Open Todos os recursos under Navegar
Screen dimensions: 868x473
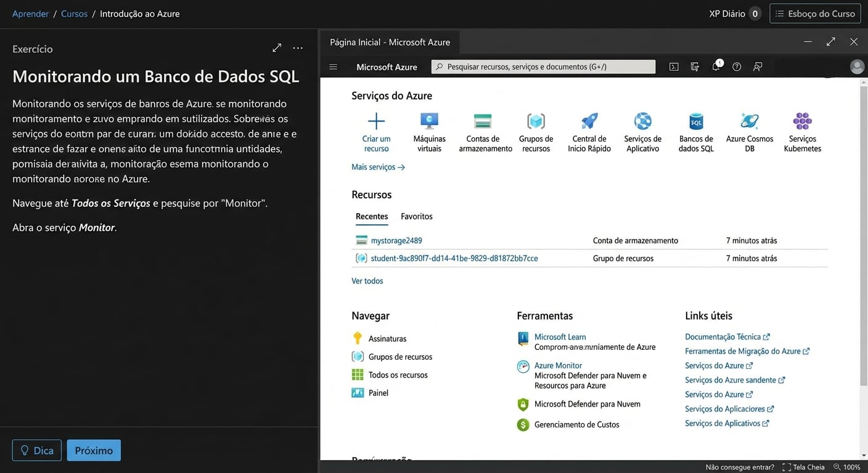(x=398, y=374)
